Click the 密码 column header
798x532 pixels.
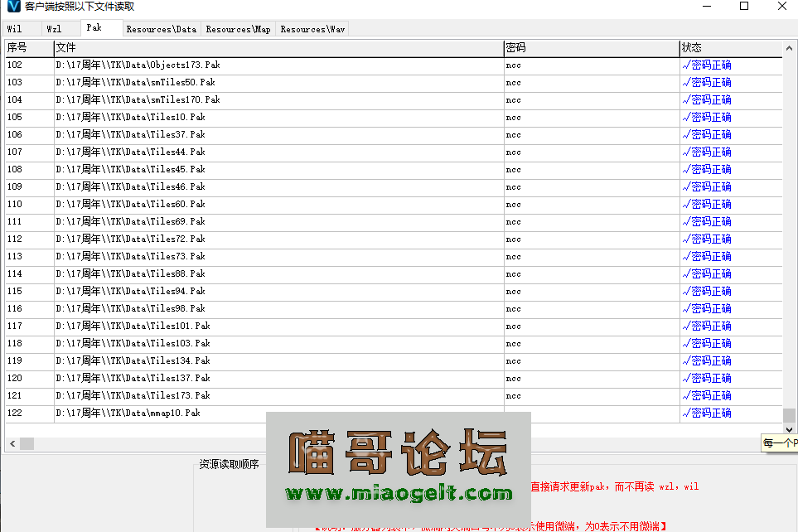590,47
